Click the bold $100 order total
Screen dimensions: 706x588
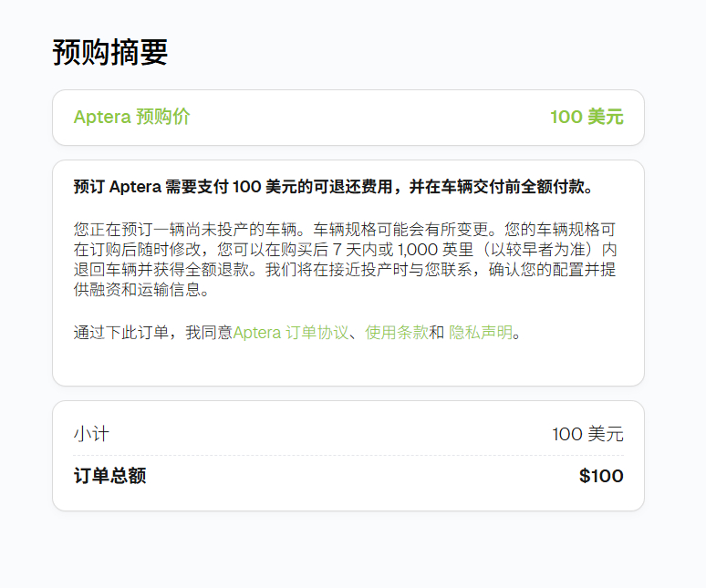point(601,476)
